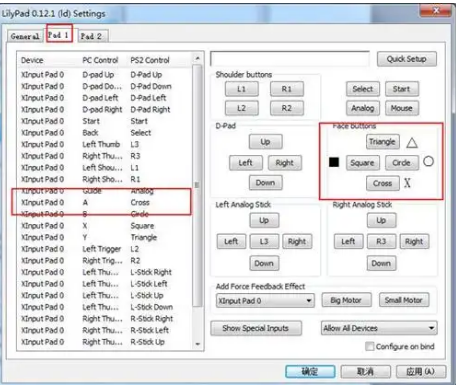Bind the Cross face button

382,183
